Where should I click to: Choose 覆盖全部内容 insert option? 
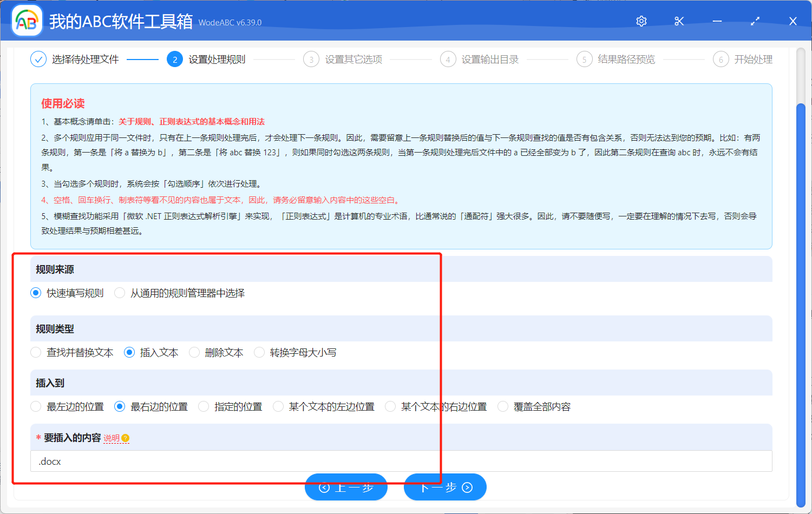pyautogui.click(x=502, y=406)
